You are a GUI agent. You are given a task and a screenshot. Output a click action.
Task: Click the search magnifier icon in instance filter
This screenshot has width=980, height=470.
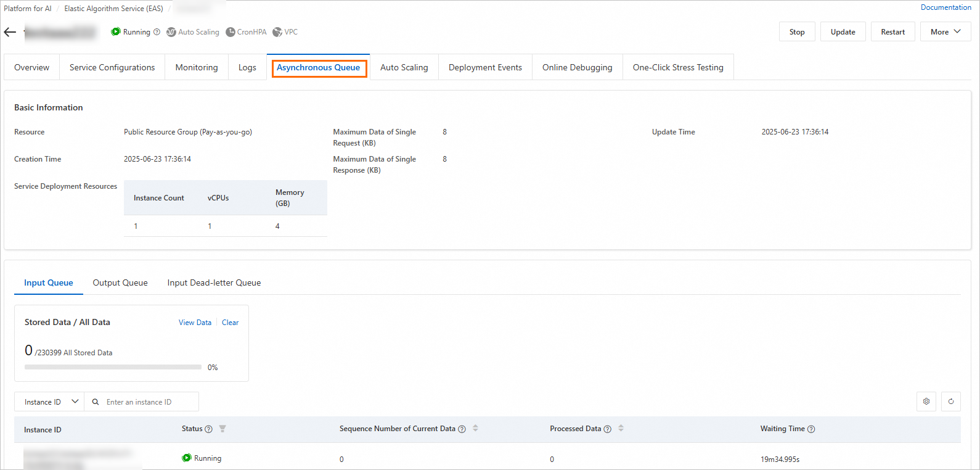coord(96,402)
